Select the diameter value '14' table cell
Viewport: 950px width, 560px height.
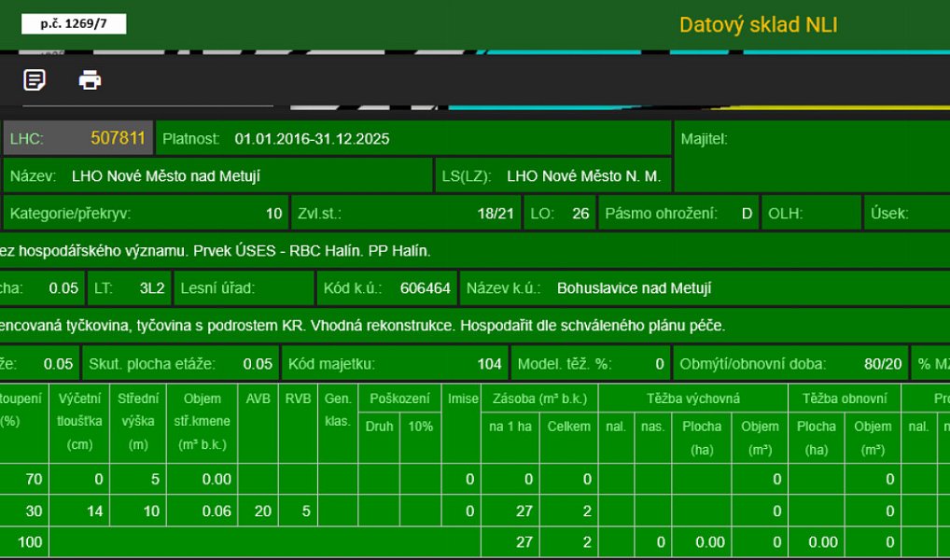point(79,511)
